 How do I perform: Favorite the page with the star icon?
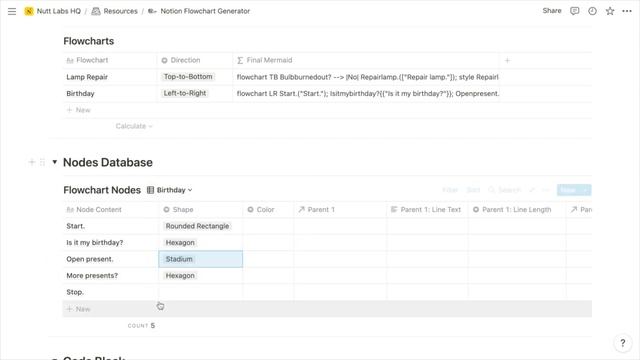pyautogui.click(x=610, y=11)
